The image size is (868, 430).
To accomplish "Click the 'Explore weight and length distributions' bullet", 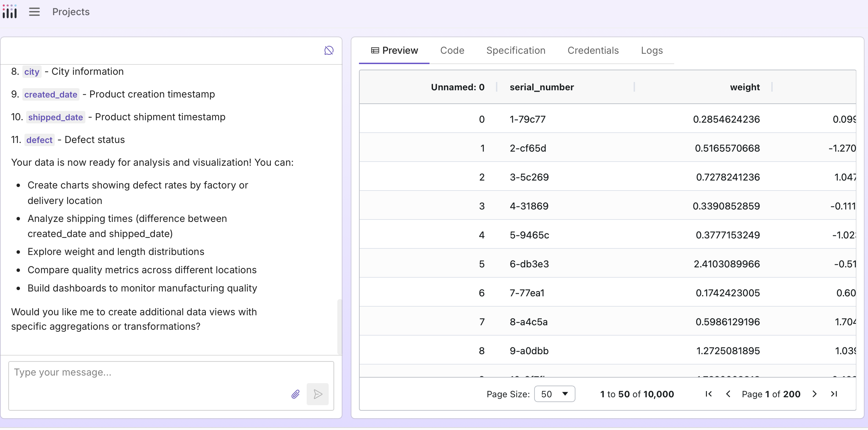I will click(116, 252).
